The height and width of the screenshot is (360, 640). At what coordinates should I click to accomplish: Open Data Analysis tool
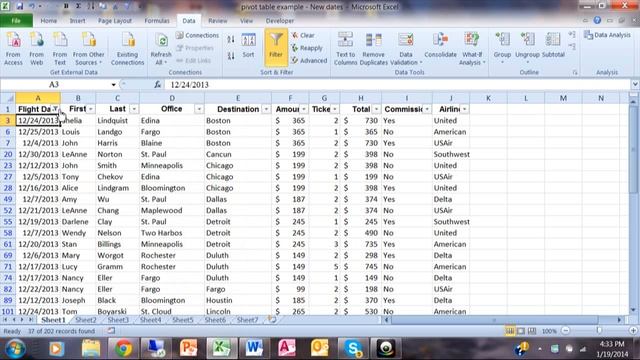[x=607, y=36]
